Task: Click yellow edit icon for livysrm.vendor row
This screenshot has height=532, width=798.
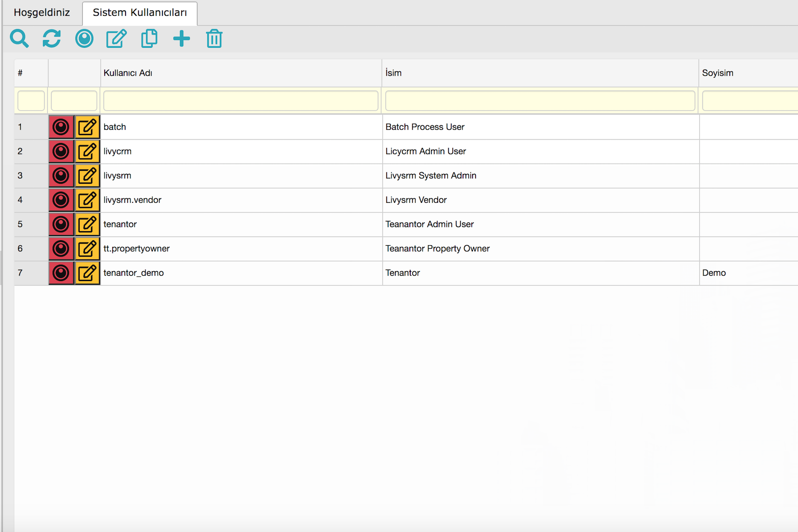Action: coord(87,200)
